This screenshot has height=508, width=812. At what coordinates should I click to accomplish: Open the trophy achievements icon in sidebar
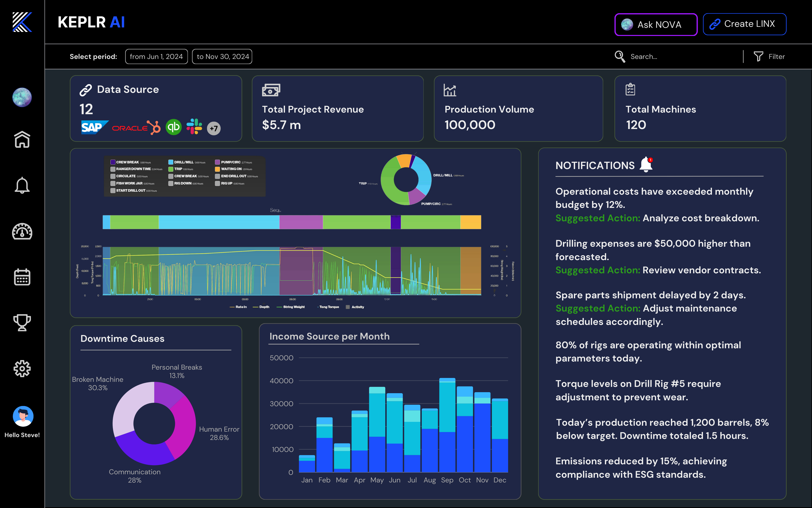(x=22, y=322)
